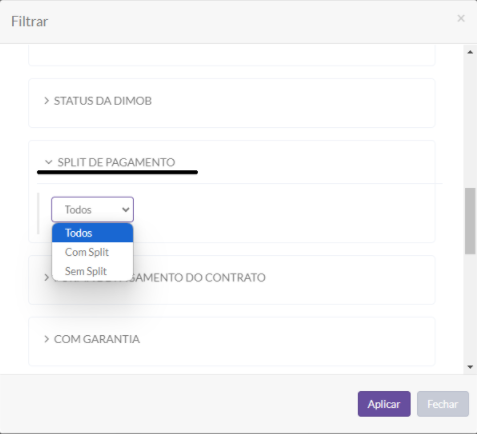The height and width of the screenshot is (434, 477).
Task: Expand the COM GARANTIA chevron
Action: [x=47, y=339]
